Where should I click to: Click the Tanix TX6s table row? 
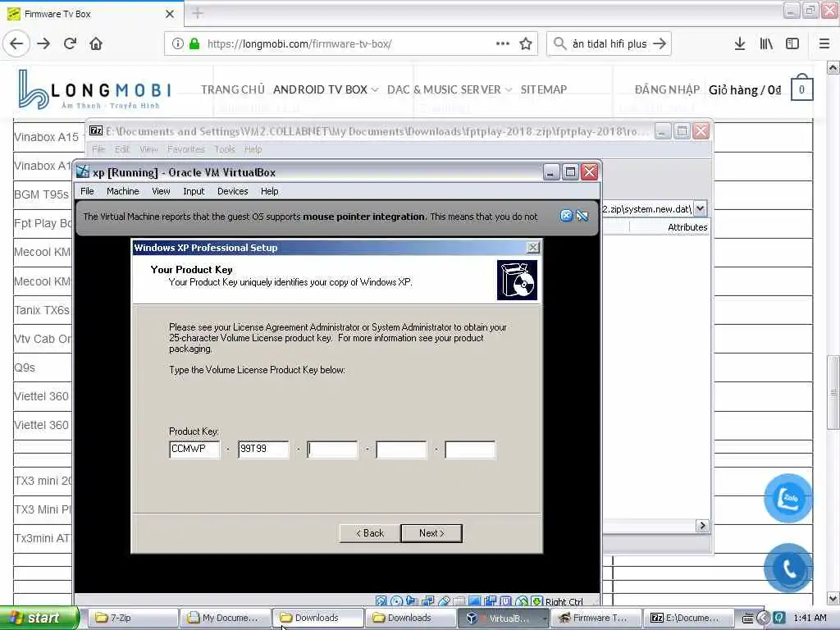click(42, 310)
